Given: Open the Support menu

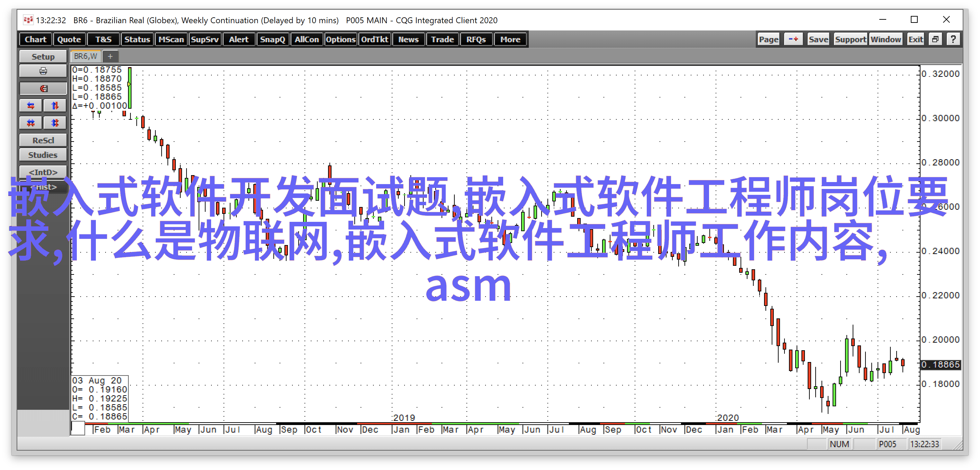Looking at the screenshot, I should pos(850,39).
